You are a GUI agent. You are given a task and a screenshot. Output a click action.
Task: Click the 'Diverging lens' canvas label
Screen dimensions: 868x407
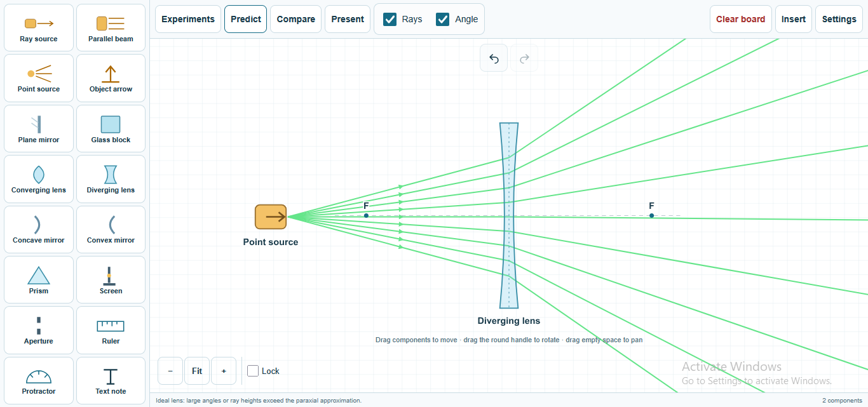click(509, 321)
